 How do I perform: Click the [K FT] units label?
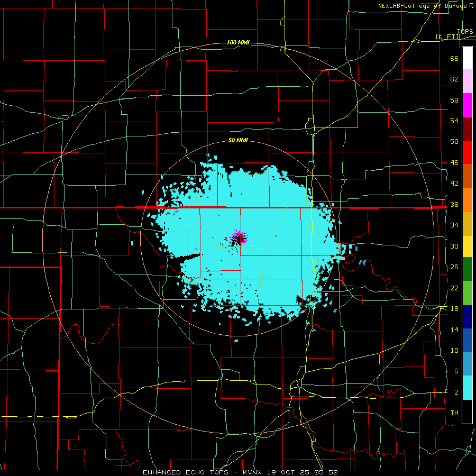click(447, 37)
